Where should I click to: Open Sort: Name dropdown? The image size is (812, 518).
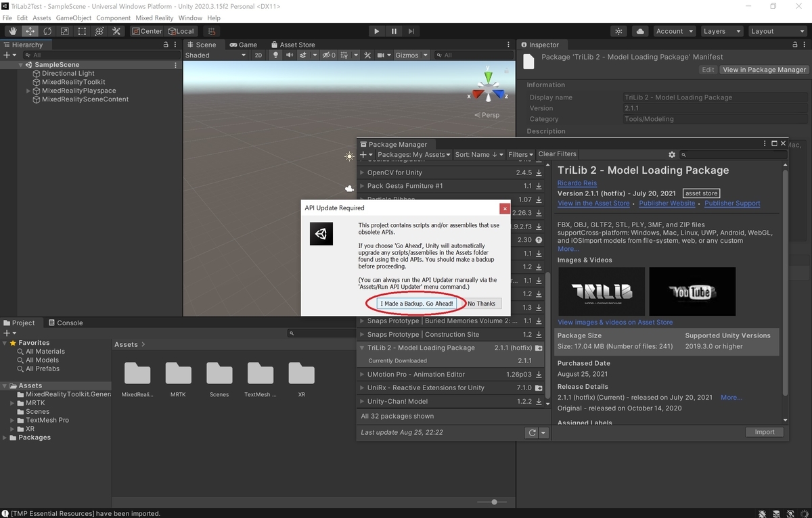click(x=480, y=155)
